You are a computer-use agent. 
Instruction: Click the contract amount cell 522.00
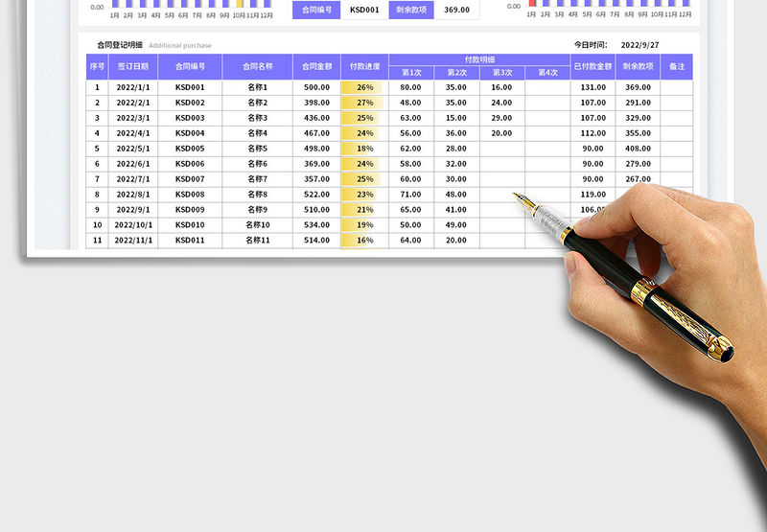pos(316,195)
